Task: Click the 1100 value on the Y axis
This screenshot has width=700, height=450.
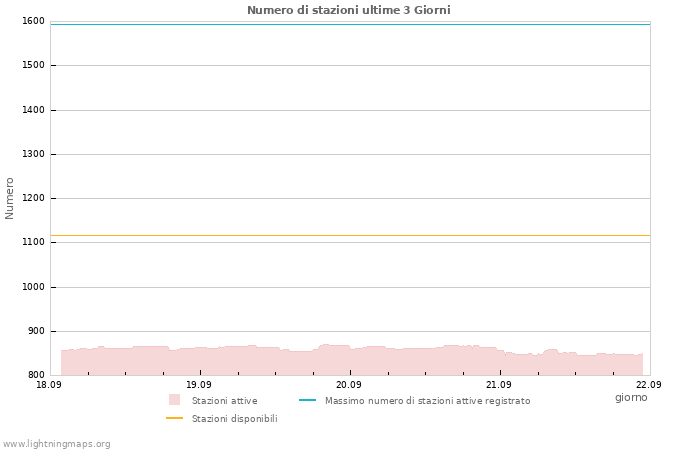Action: click(33, 242)
